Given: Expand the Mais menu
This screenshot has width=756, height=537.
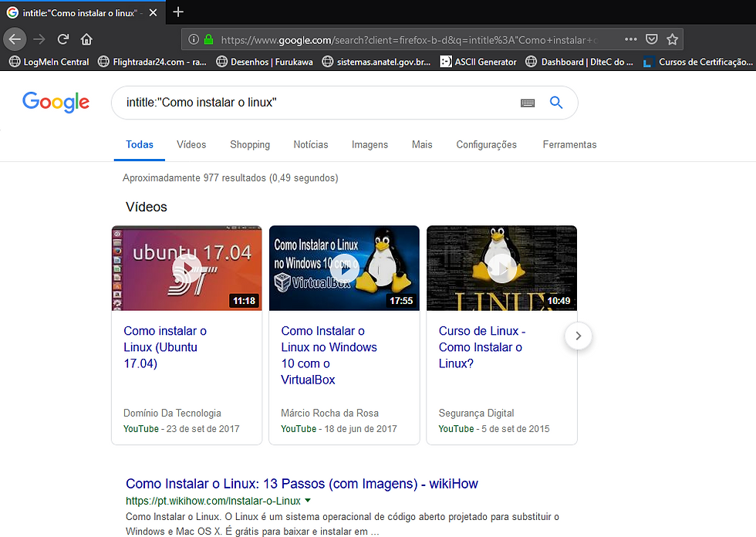Looking at the screenshot, I should pyautogui.click(x=422, y=144).
